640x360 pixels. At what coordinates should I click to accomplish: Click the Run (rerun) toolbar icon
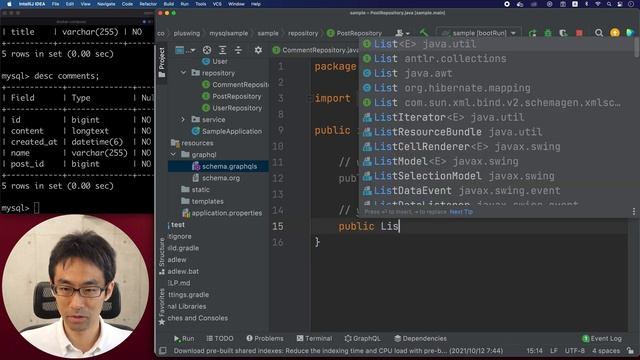click(532, 33)
